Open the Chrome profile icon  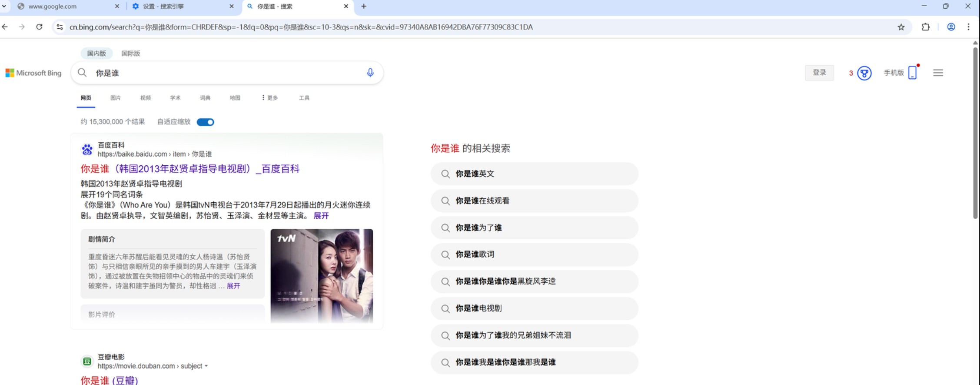pos(951,27)
